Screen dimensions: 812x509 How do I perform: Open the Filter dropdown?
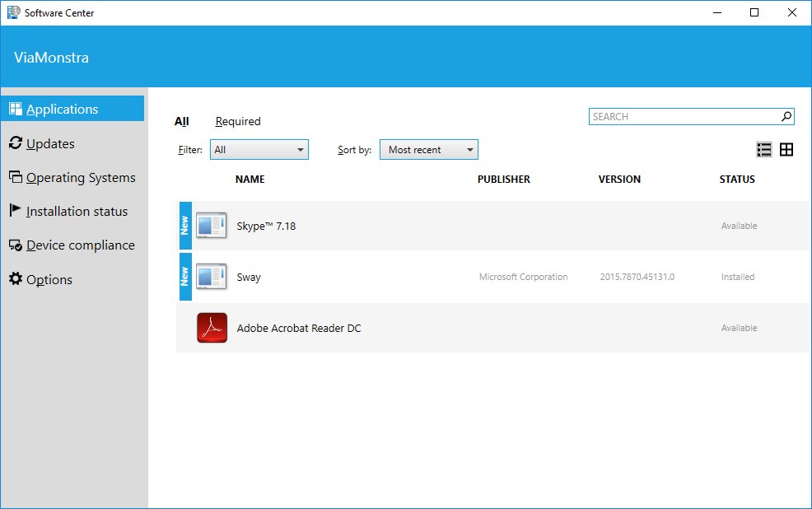point(259,149)
